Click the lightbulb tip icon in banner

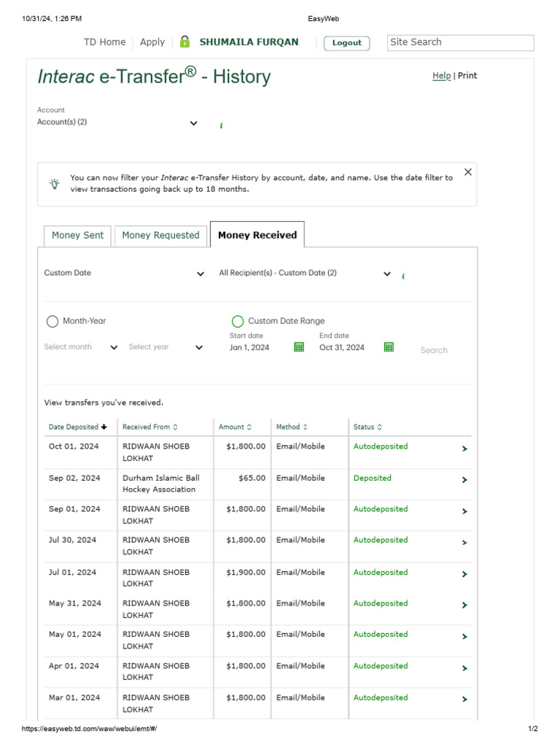click(55, 184)
